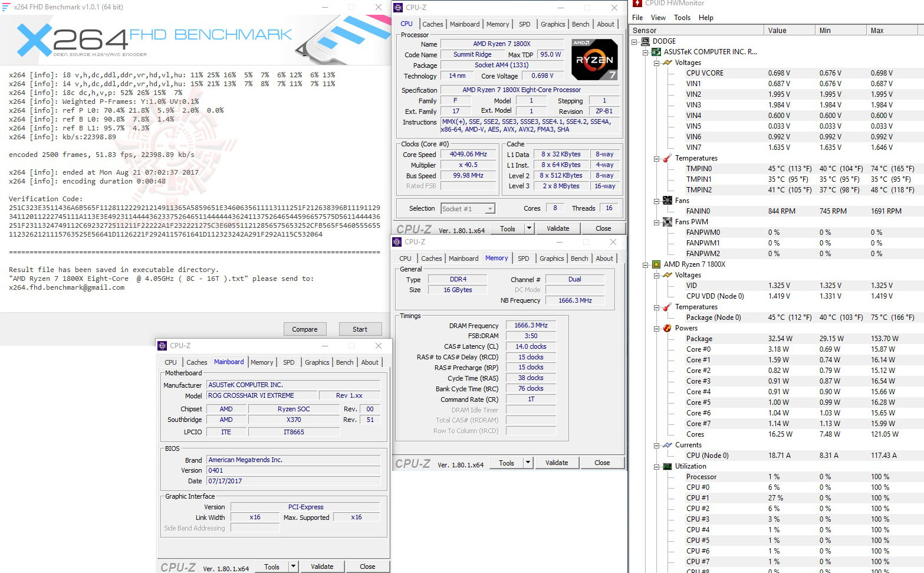
Task: Click the Temperatures thermometer icon in HWMonitor
Action: (x=666, y=158)
